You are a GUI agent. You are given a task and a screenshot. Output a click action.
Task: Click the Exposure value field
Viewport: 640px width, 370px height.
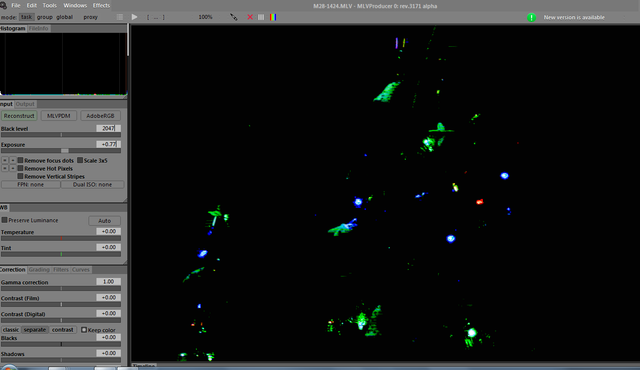[109, 144]
